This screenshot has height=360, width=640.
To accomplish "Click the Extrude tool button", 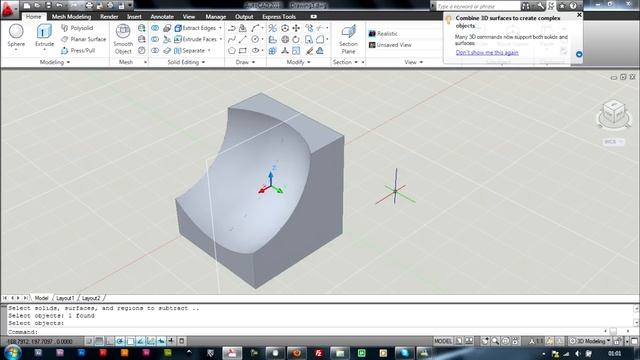I will click(44, 36).
